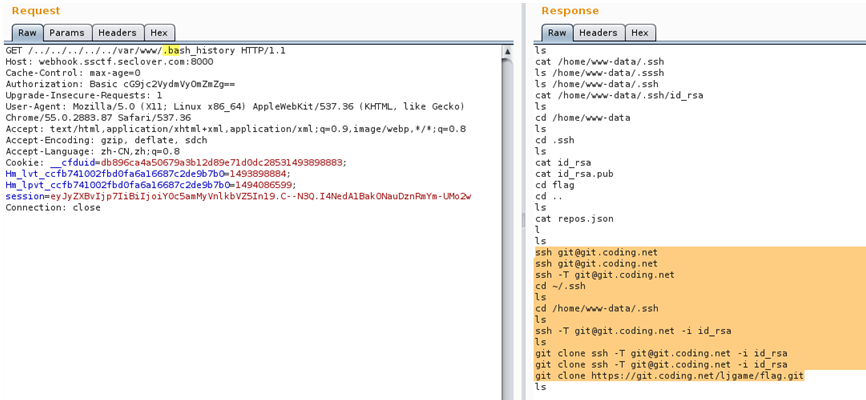Click the Response panel title
Screen dimensions: 866x400
pyautogui.click(x=570, y=11)
